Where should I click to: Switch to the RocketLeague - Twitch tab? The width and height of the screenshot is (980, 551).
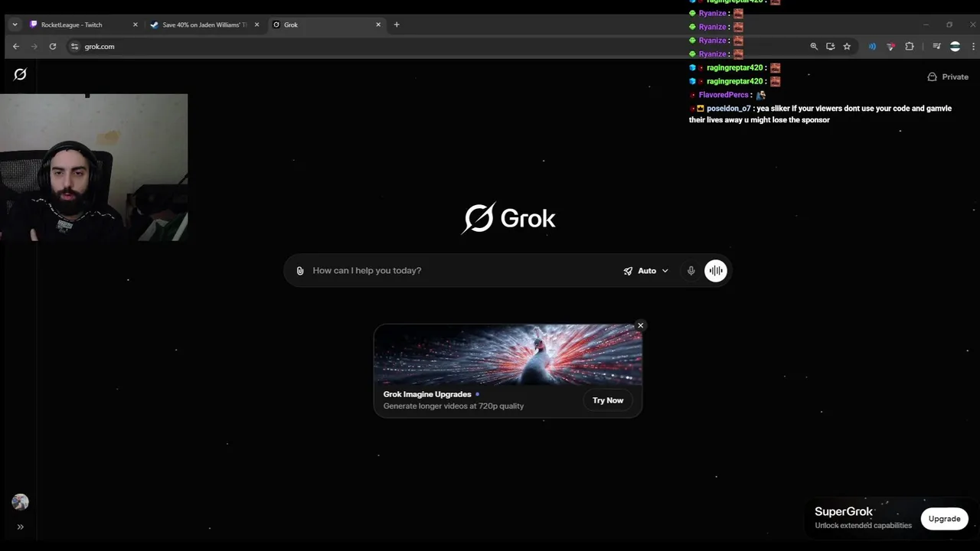click(84, 24)
